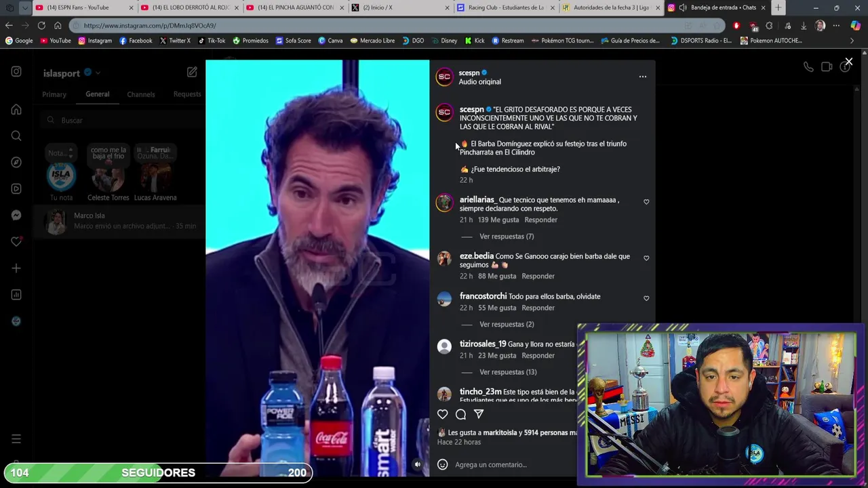Reply to eze.bedia comment
The height and width of the screenshot is (488, 868).
pos(538,276)
